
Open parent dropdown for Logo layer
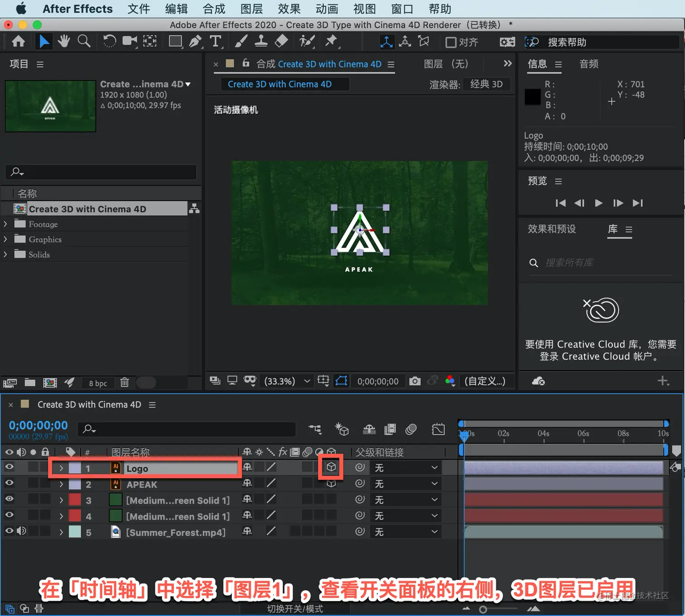406,467
